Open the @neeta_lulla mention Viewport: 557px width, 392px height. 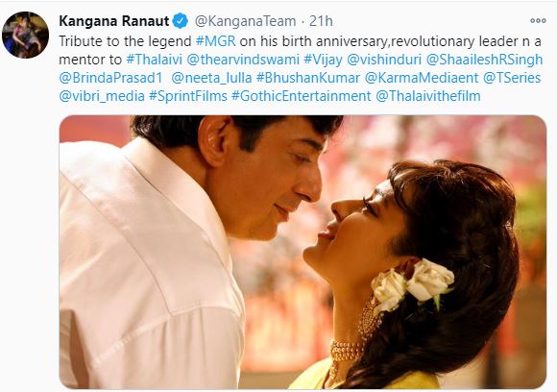coord(211,78)
